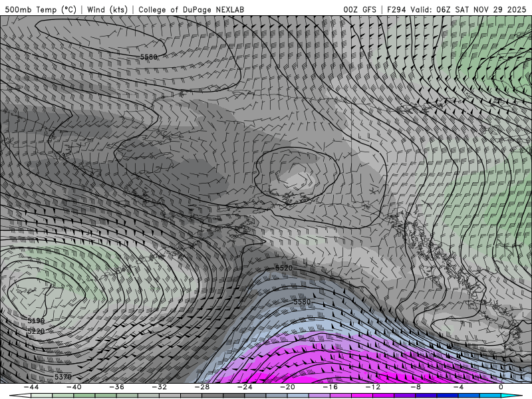Click the -4 colorbar value

459,387
